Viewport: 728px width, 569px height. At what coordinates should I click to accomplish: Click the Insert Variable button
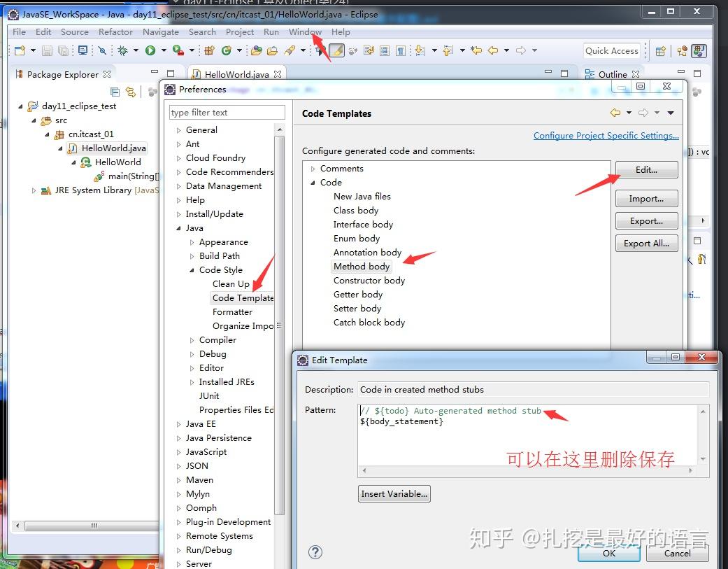(394, 493)
